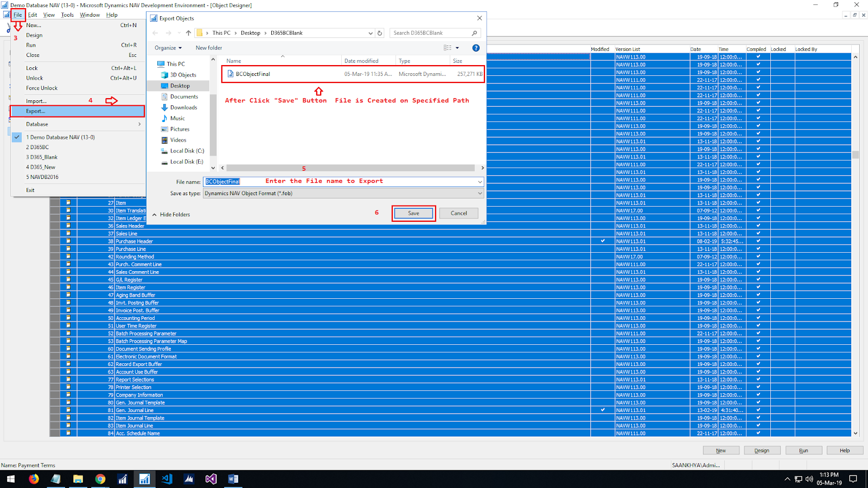The image size is (868, 488).
Task: Open the notification center in system tray
Action: click(853, 479)
